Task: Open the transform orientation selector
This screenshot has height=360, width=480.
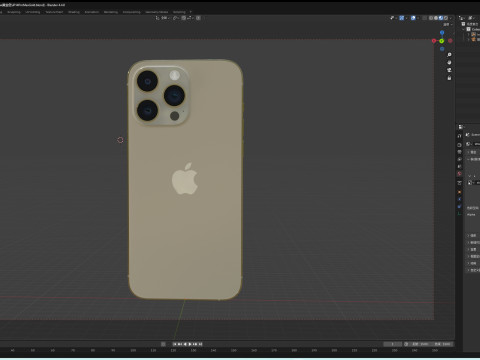Action: pyautogui.click(x=162, y=18)
